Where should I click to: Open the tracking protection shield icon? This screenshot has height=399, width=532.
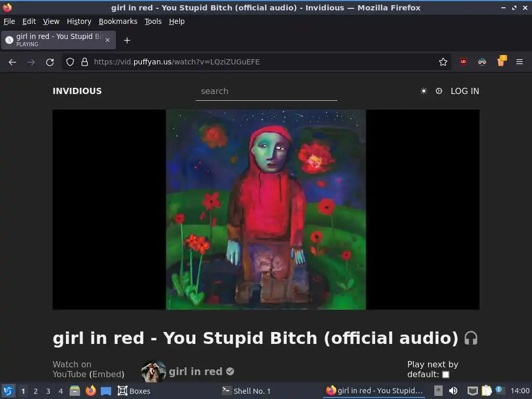(x=70, y=62)
